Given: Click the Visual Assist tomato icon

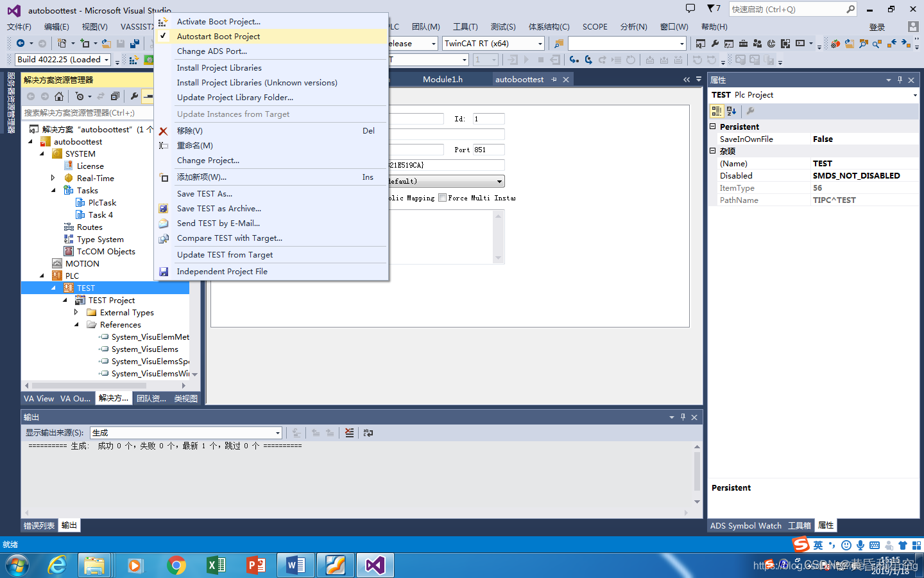Looking at the screenshot, I should [x=835, y=43].
